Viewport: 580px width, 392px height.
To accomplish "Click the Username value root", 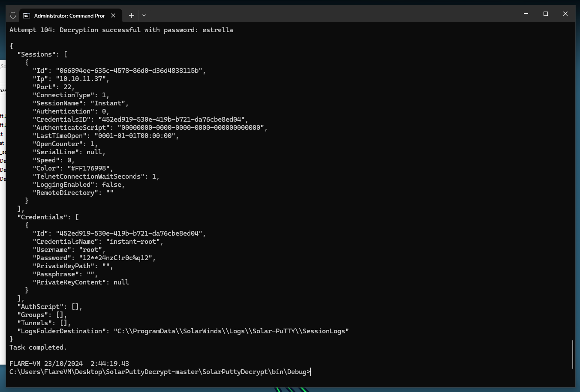I will tap(90, 250).
